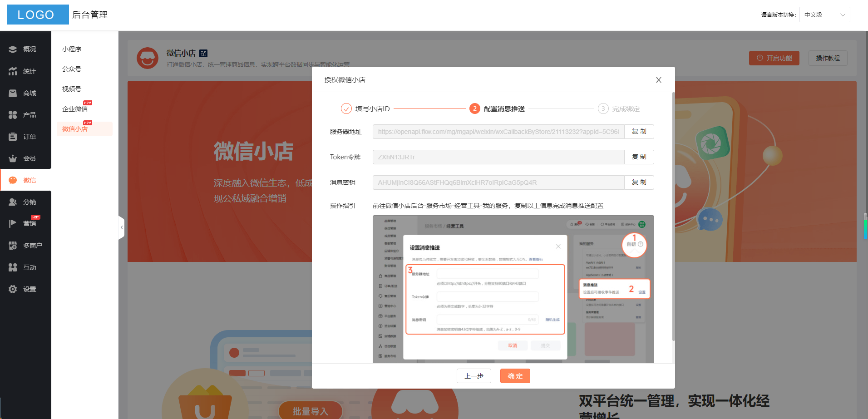
Task: Close the 授权微信小店 dialog with X
Action: pos(658,80)
